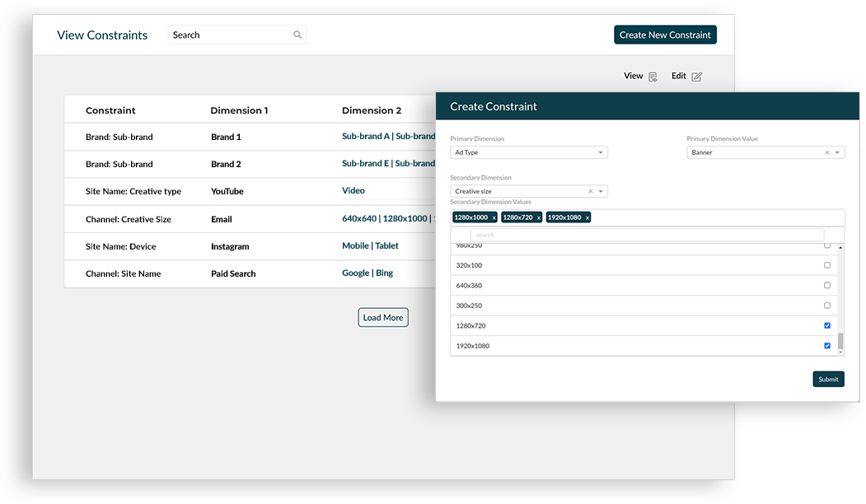
Task: Clear the Banner primary dimension value
Action: (x=826, y=152)
